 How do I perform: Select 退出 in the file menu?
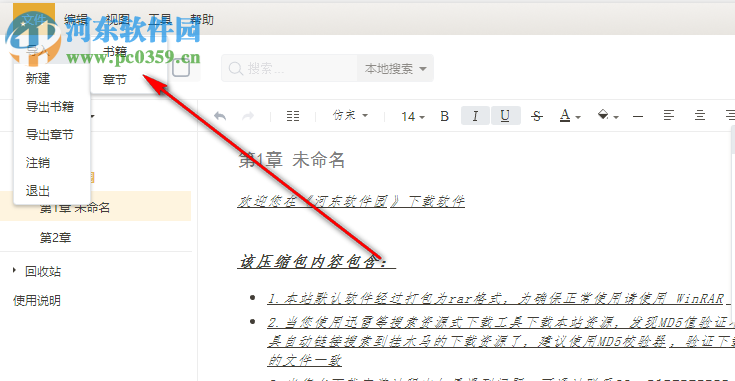tap(52, 191)
